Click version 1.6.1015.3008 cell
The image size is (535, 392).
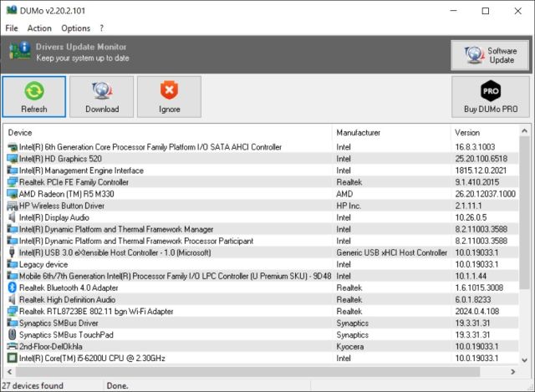[479, 288]
